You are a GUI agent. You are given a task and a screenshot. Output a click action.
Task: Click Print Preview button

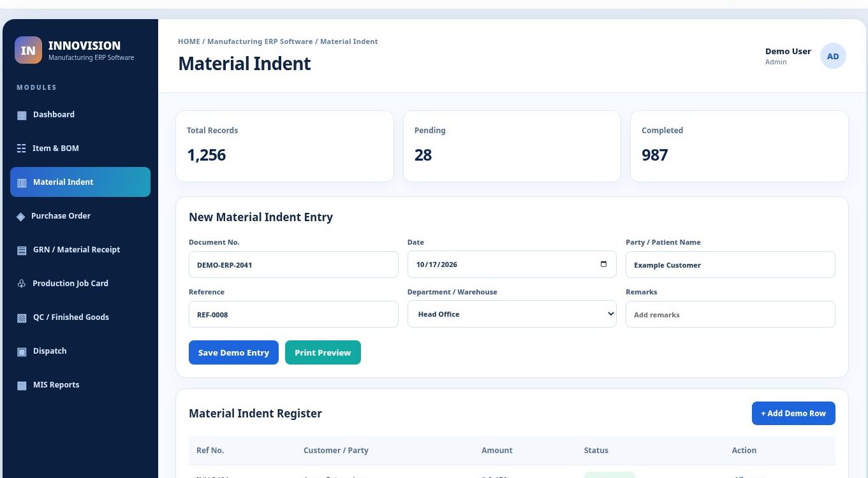(x=323, y=352)
